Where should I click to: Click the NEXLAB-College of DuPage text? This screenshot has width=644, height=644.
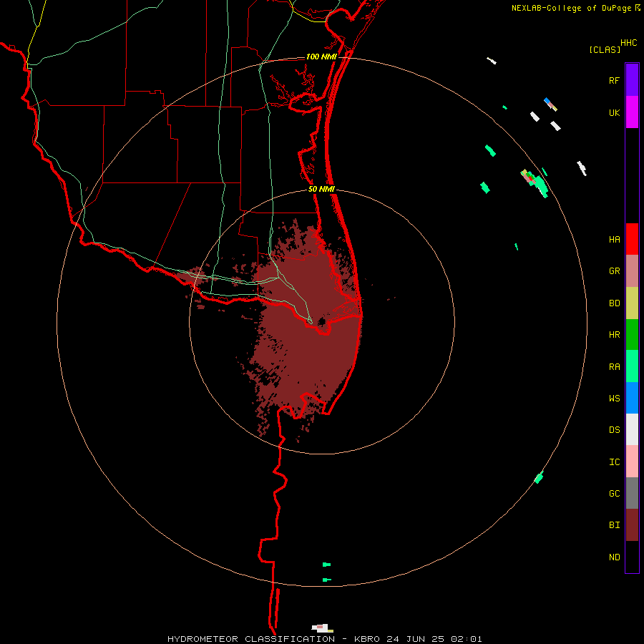click(571, 8)
